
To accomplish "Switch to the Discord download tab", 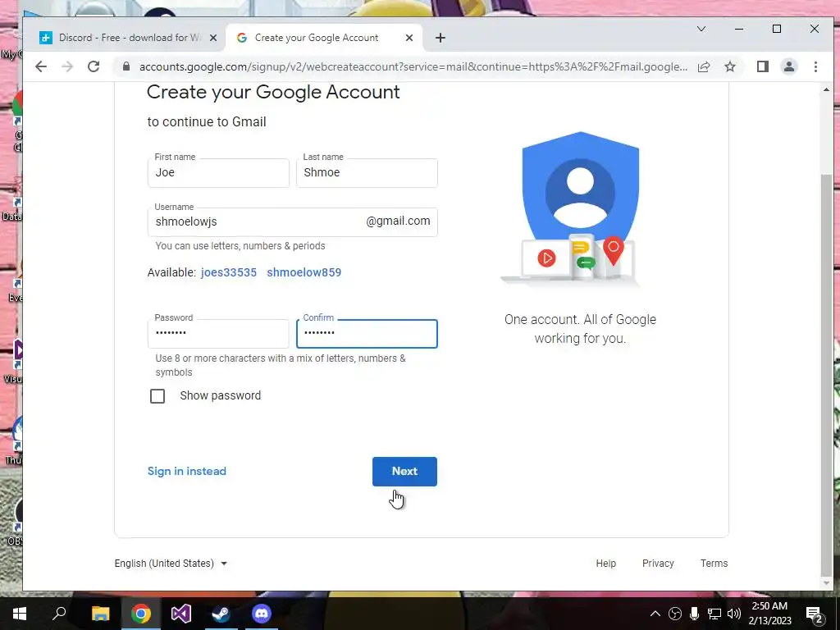I will 129,38.
